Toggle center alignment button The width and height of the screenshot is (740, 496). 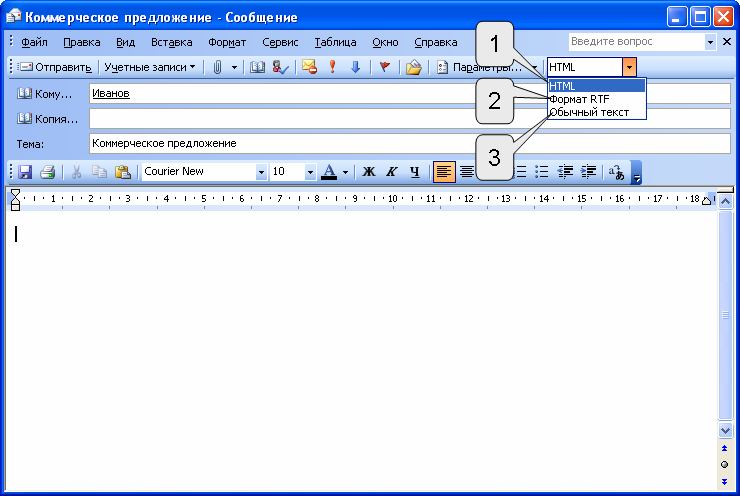tap(466, 172)
